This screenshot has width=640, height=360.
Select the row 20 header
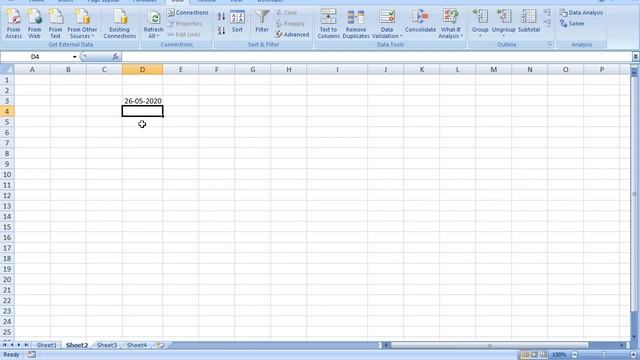(x=7, y=280)
